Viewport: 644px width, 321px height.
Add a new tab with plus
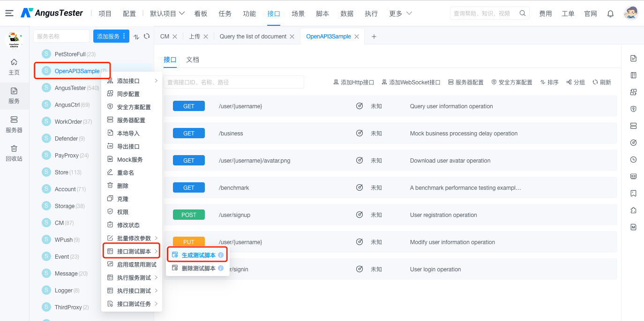pos(374,37)
